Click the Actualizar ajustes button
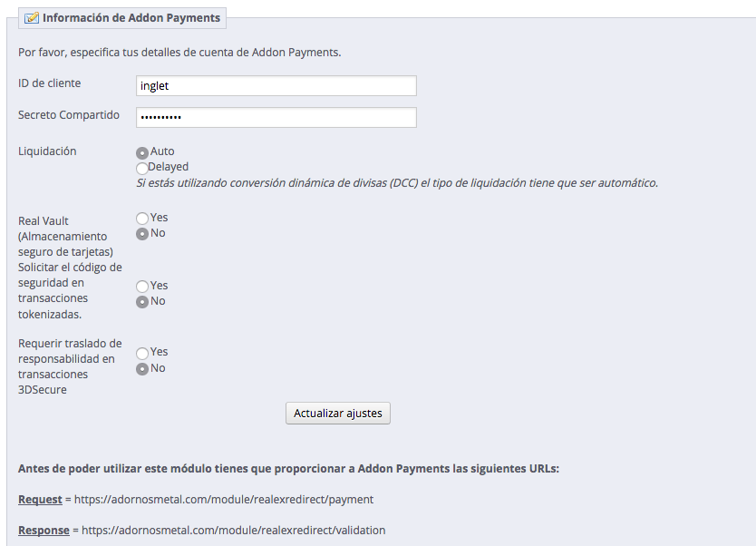This screenshot has height=546, width=756. 338,414
